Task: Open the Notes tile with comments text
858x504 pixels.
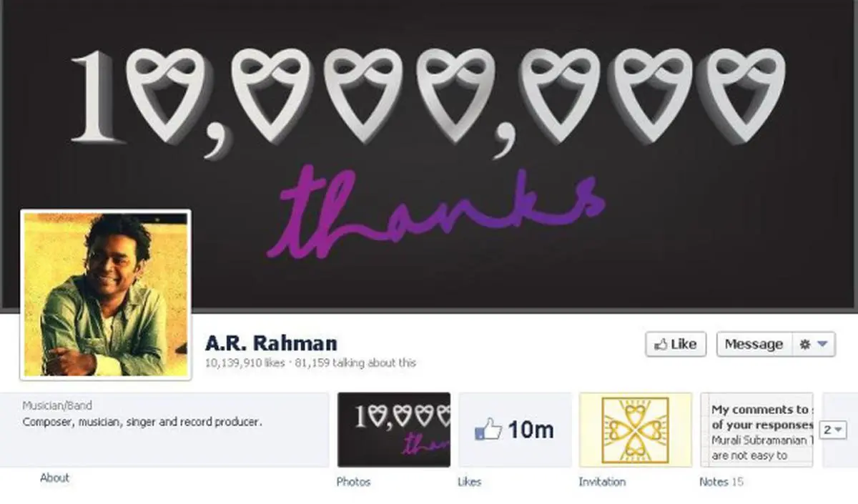Action: pos(756,430)
